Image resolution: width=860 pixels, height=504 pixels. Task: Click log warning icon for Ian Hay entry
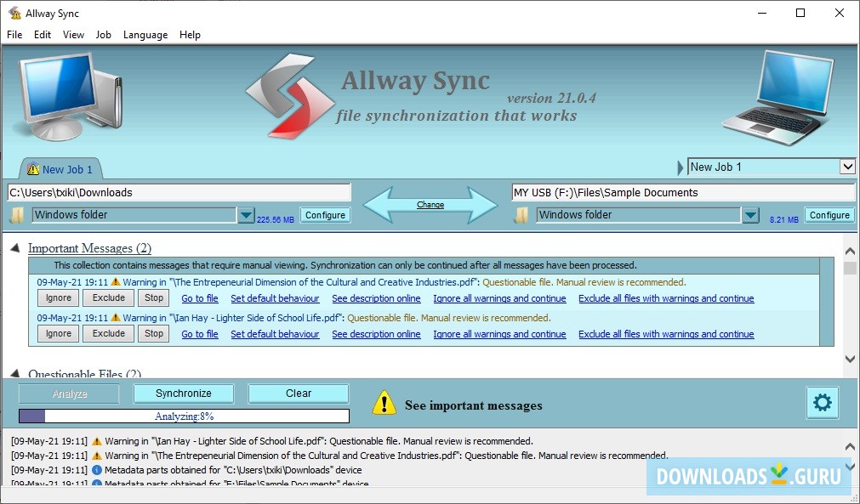coord(97,441)
